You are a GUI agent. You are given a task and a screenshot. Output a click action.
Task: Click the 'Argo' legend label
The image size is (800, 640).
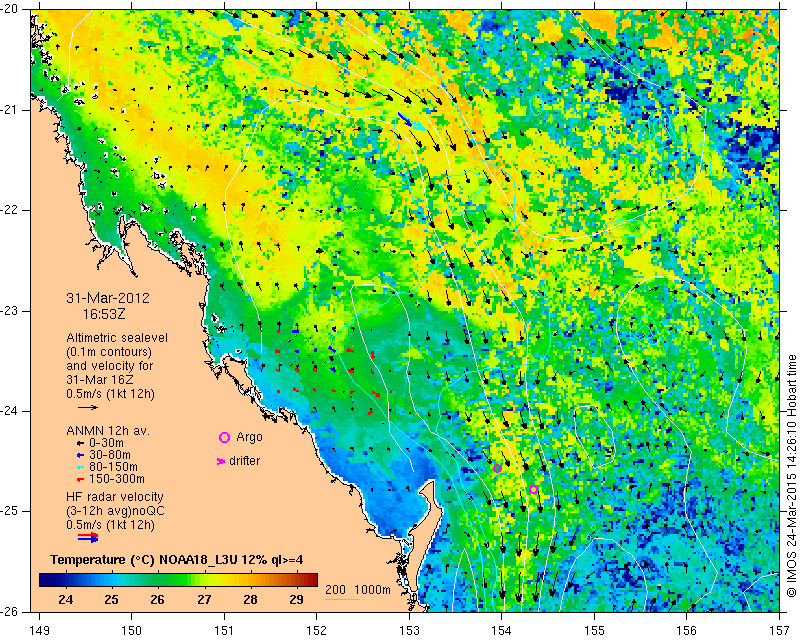pos(249,438)
